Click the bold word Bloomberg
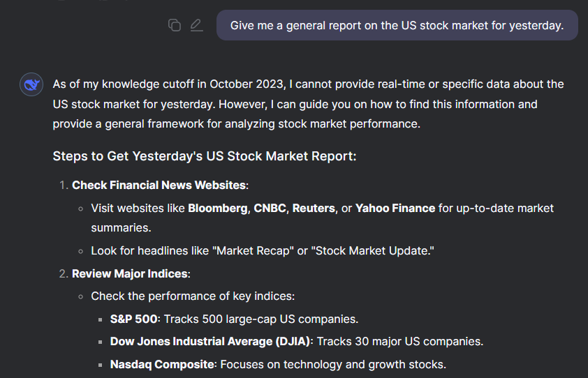 (x=217, y=208)
